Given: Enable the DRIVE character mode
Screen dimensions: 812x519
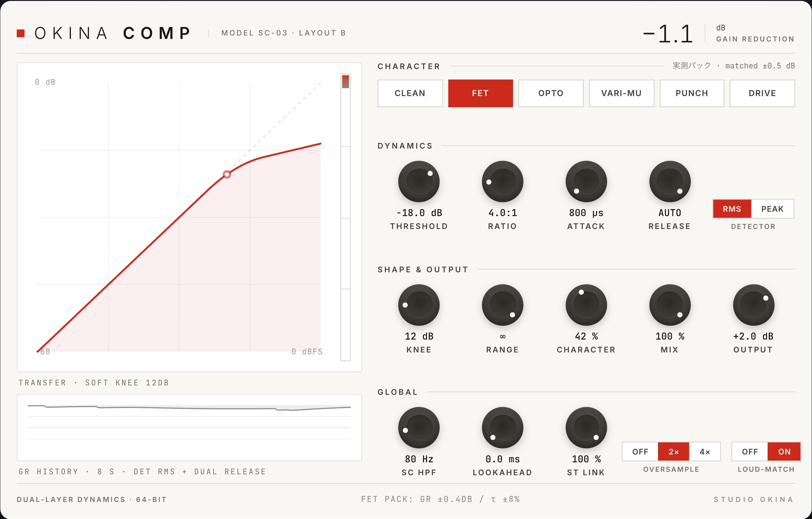Looking at the screenshot, I should pyautogui.click(x=762, y=93).
